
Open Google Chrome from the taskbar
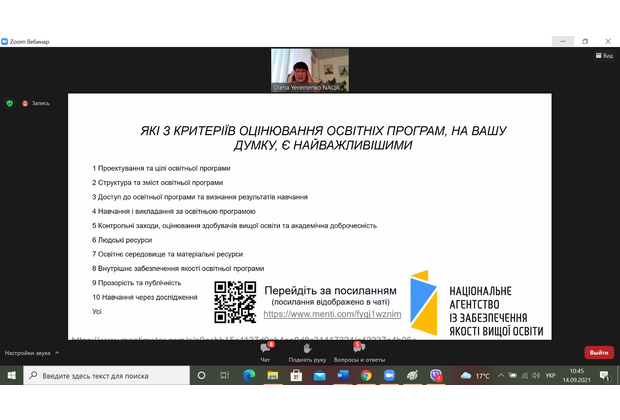[x=365, y=376]
